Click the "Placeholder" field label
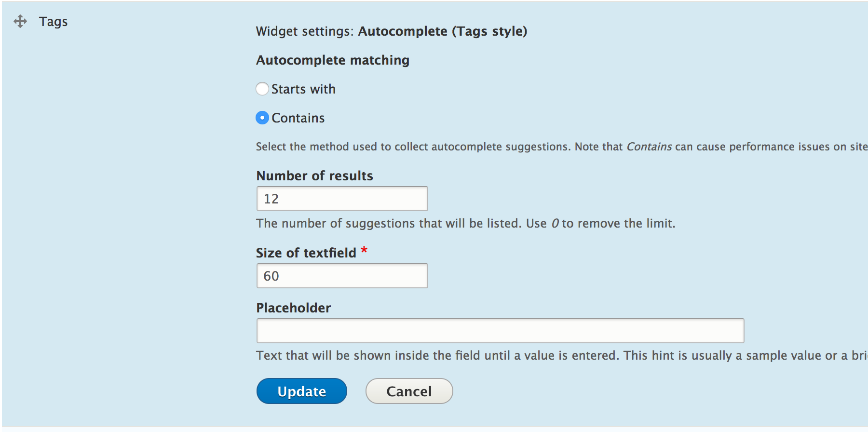The height and width of the screenshot is (432, 868). click(294, 308)
